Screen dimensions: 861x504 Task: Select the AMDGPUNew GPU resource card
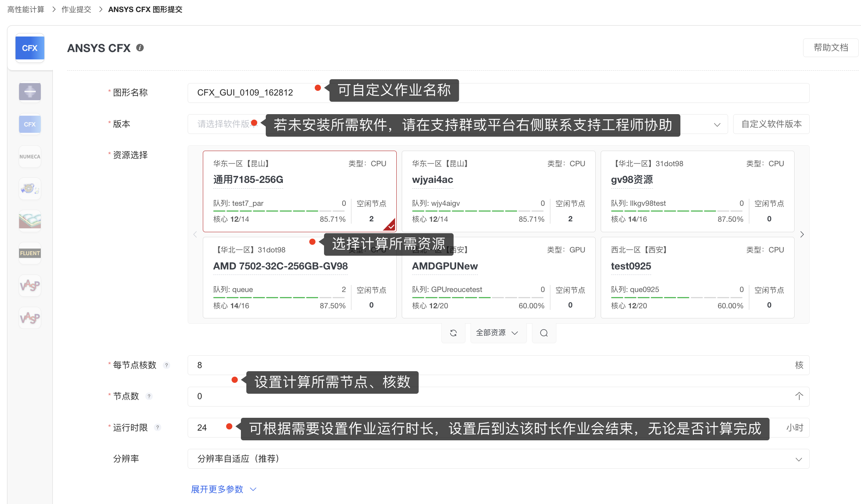pos(498,278)
